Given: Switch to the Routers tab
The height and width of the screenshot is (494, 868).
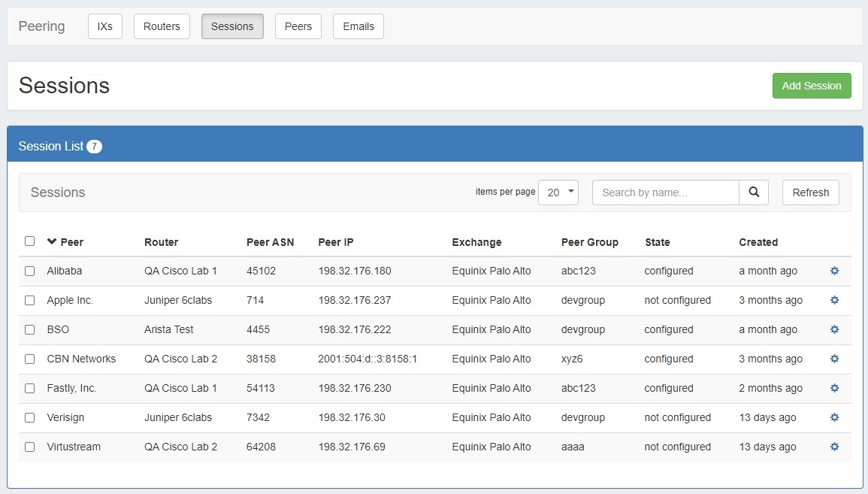Looking at the screenshot, I should (x=162, y=26).
